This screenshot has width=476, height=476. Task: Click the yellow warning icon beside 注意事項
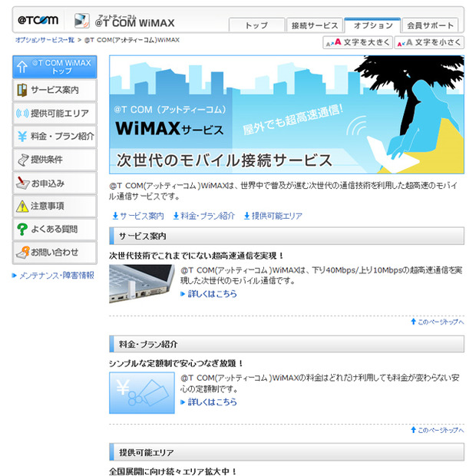coord(22,206)
